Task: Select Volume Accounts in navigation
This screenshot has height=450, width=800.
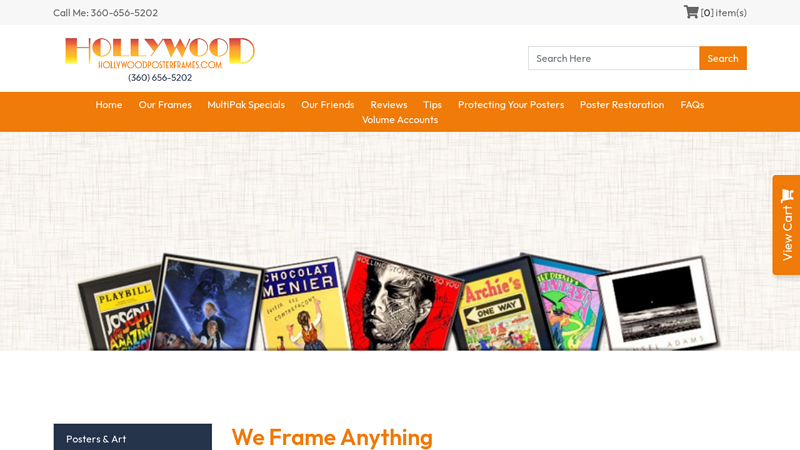Action: tap(399, 119)
